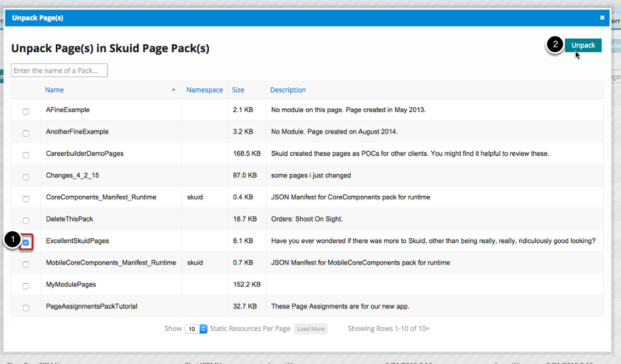Image resolution: width=621 pixels, height=364 pixels.
Task: Click the Load More button
Action: (x=310, y=329)
